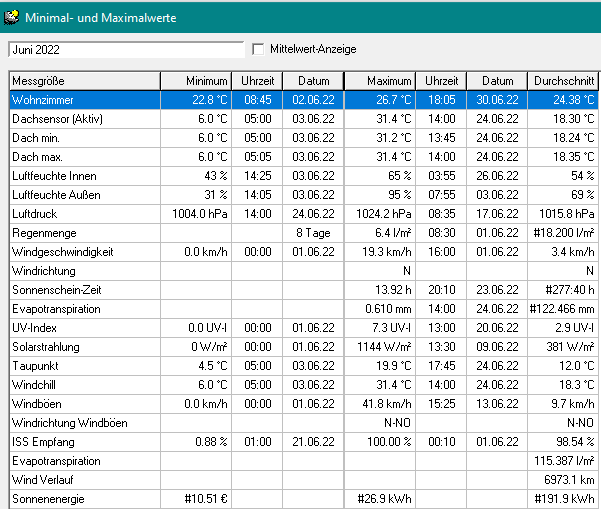Click the Maximum column header
Screen dimensions: 601x509
click(380, 81)
